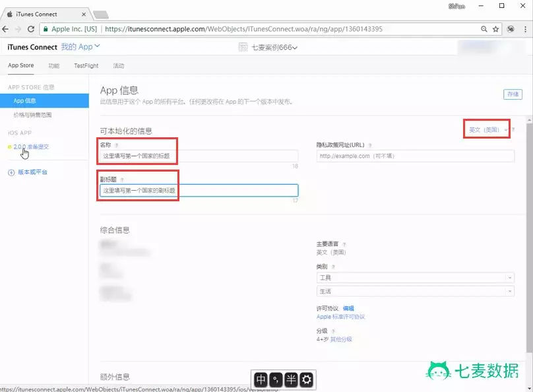533x392 pixels.
Task: Open the 生活 secondary category dropdown
Action: pyautogui.click(x=415, y=291)
